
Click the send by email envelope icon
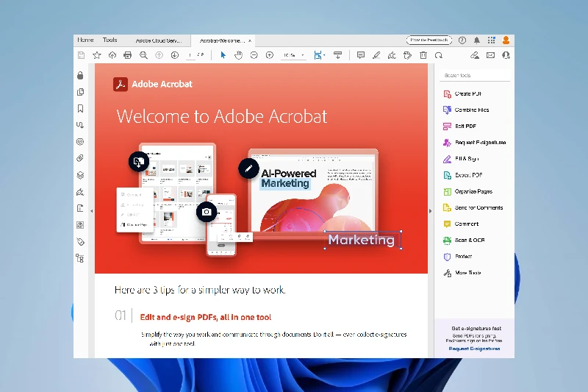click(x=490, y=55)
